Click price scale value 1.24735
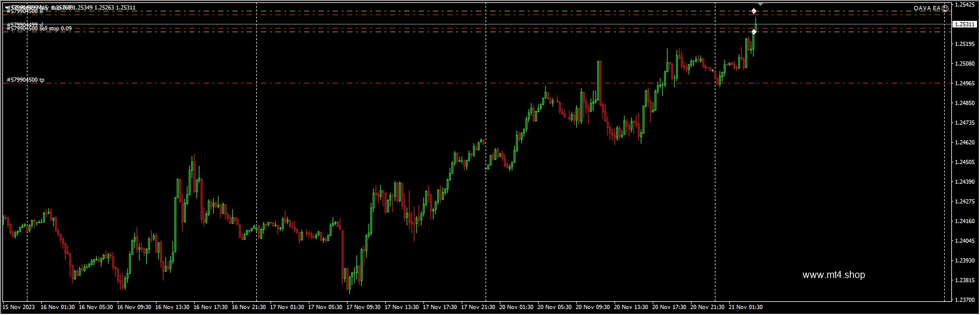Image resolution: width=980 pixels, height=315 pixels. (965, 123)
